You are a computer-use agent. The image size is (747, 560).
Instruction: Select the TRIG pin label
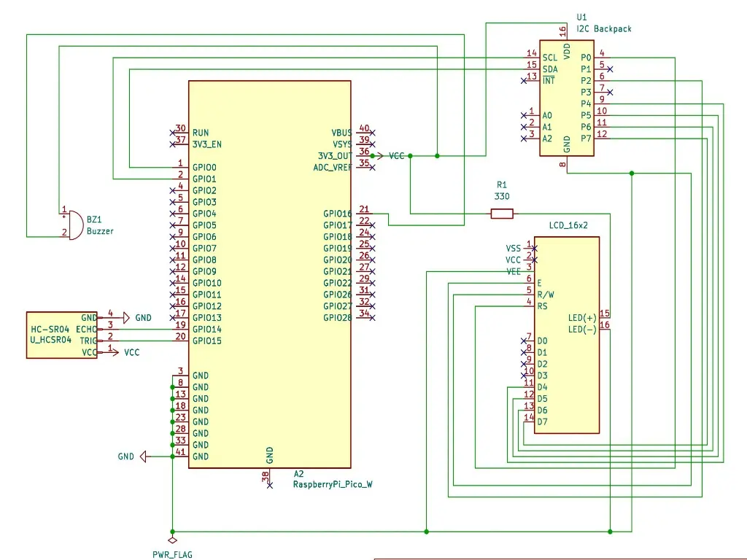[x=88, y=341]
